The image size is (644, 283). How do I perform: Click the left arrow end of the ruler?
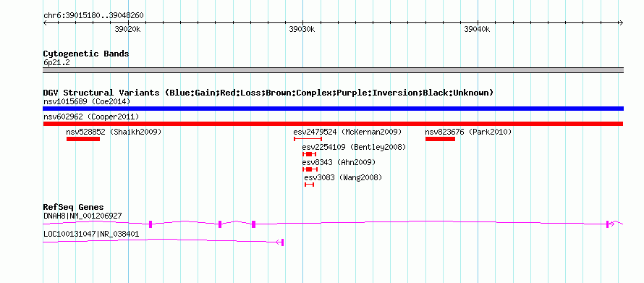(45, 22)
